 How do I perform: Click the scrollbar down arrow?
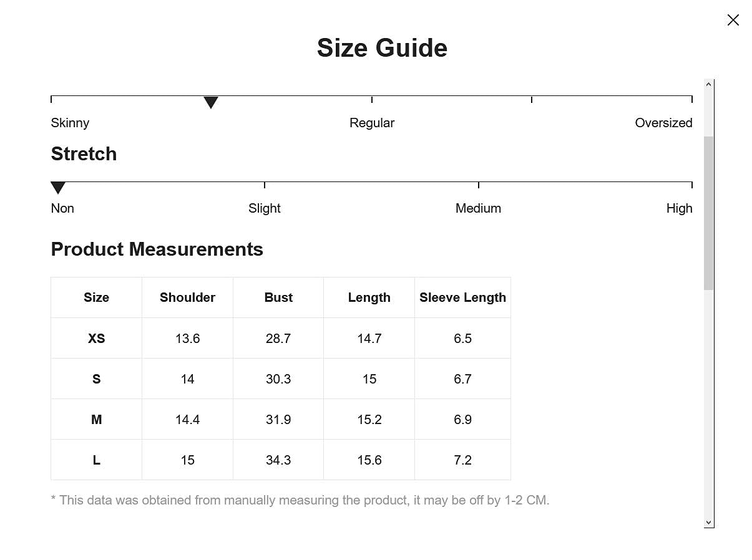tap(708, 523)
